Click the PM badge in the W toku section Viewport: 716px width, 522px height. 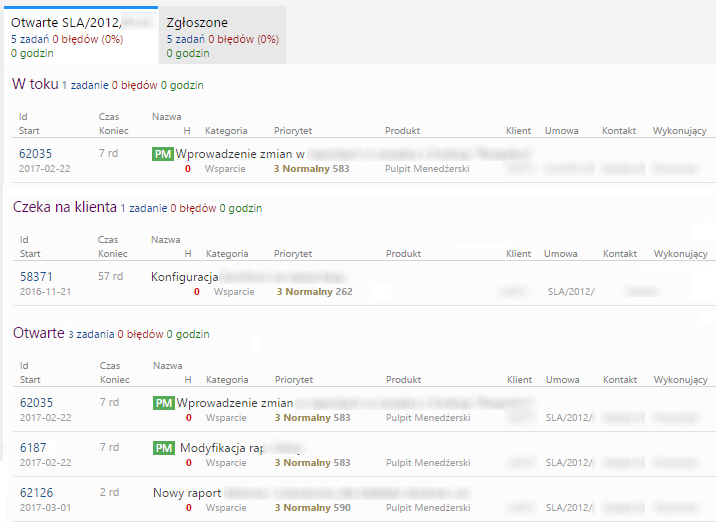[x=162, y=154]
